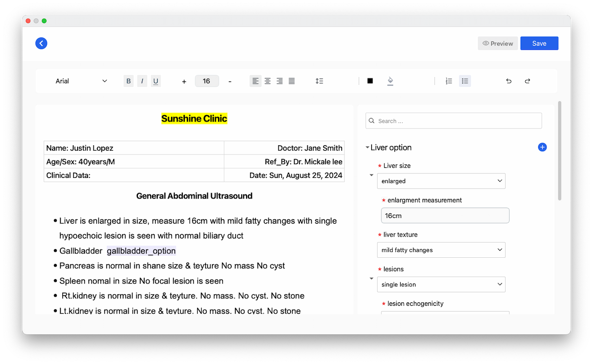Click the Sunshine Clinic heading
Image resolution: width=593 pixels, height=364 pixels.
click(194, 119)
